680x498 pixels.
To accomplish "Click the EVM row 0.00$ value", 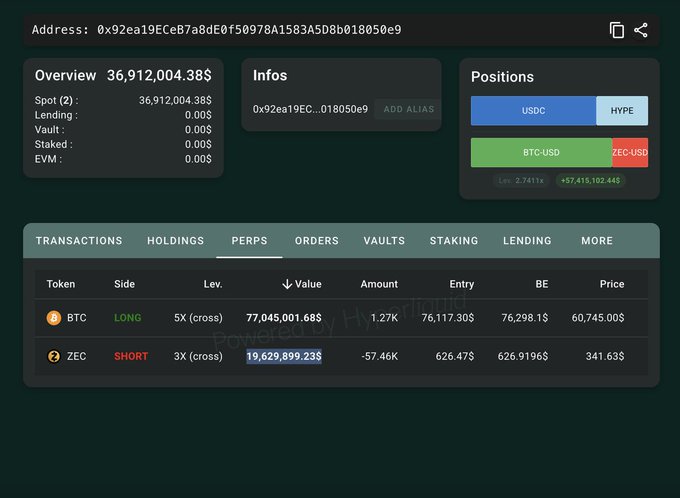I will [198, 159].
